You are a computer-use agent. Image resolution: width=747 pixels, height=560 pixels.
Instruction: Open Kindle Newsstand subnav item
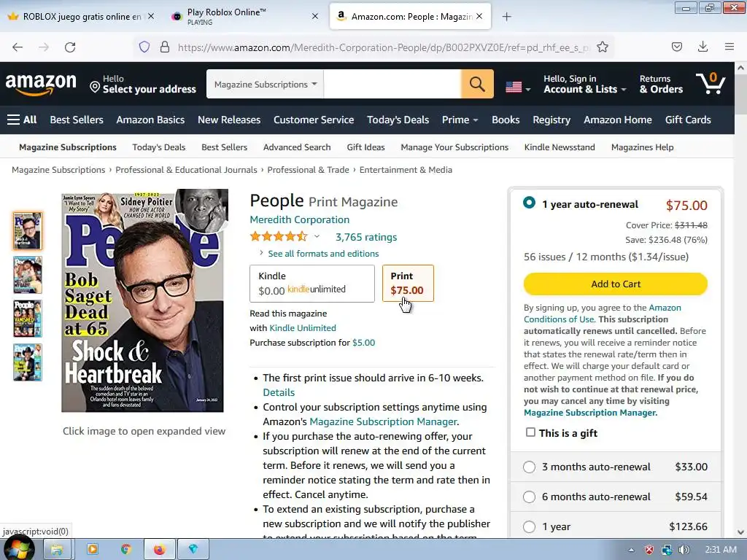point(560,147)
